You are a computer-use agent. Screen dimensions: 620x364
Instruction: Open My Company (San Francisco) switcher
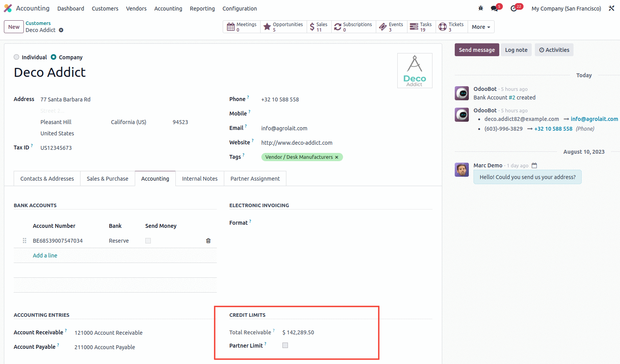(566, 9)
